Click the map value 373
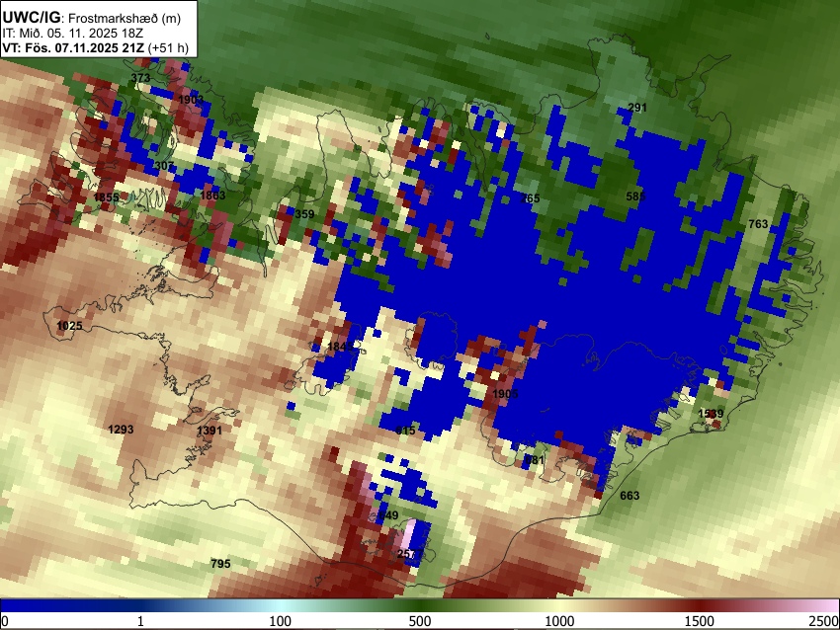840x630 pixels. (140, 78)
